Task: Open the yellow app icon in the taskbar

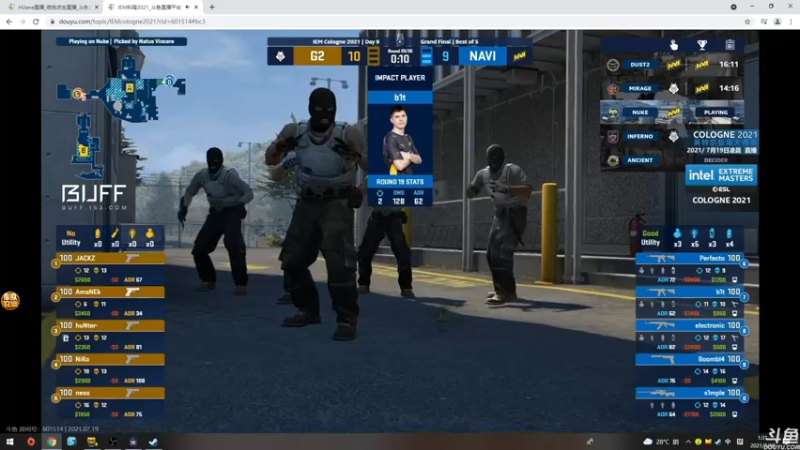Action: [92, 442]
